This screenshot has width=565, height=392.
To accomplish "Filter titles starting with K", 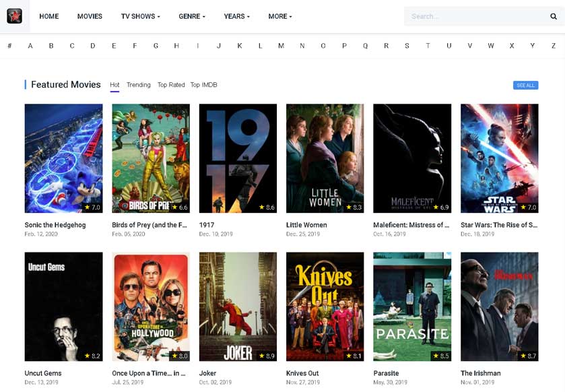I will 240,46.
